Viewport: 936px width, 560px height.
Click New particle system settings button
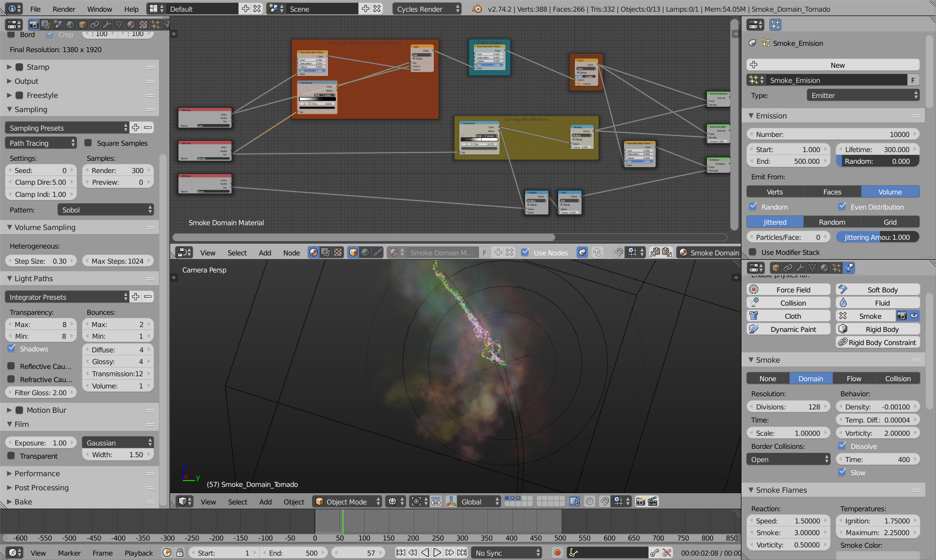pyautogui.click(x=833, y=65)
